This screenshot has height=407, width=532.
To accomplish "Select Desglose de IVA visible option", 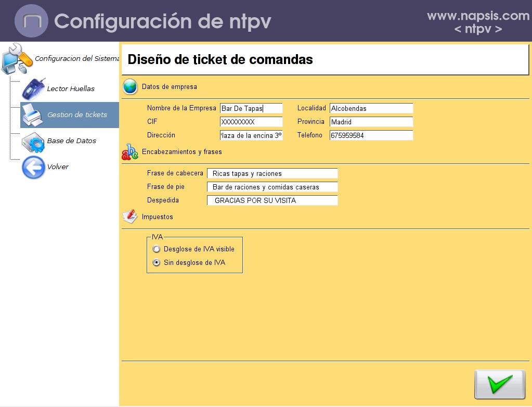I will 157,249.
